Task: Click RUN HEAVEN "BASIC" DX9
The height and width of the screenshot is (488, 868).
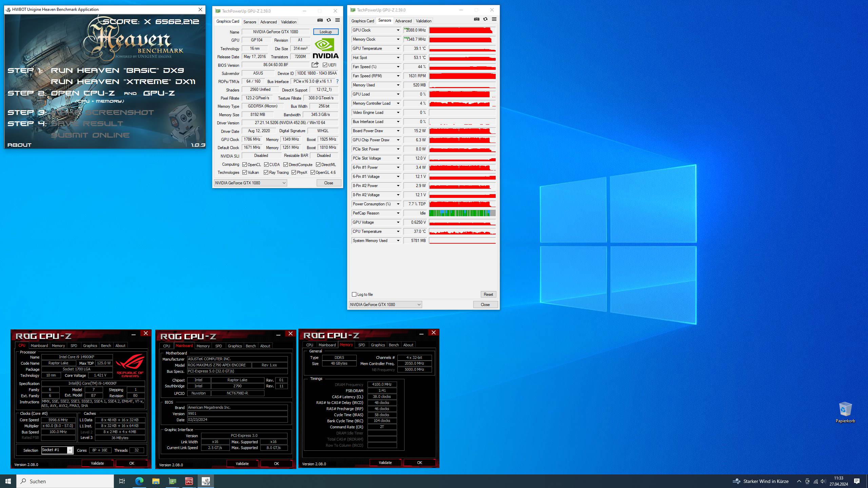Action: 117,70
